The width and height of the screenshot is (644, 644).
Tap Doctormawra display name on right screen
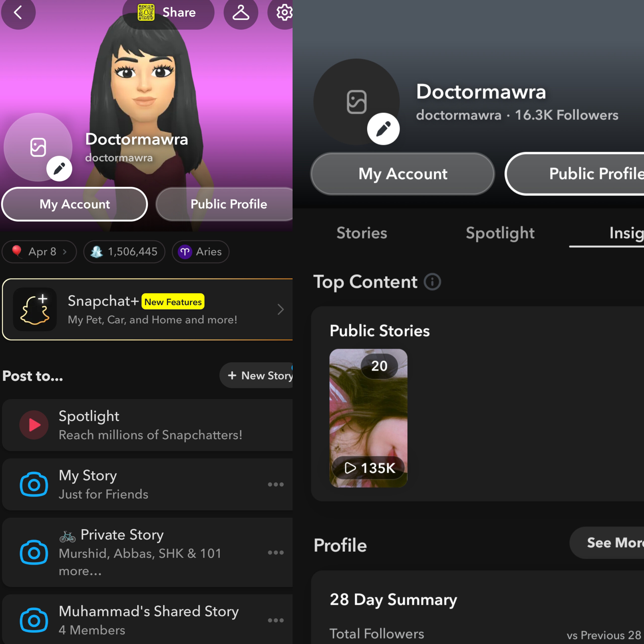click(x=481, y=92)
